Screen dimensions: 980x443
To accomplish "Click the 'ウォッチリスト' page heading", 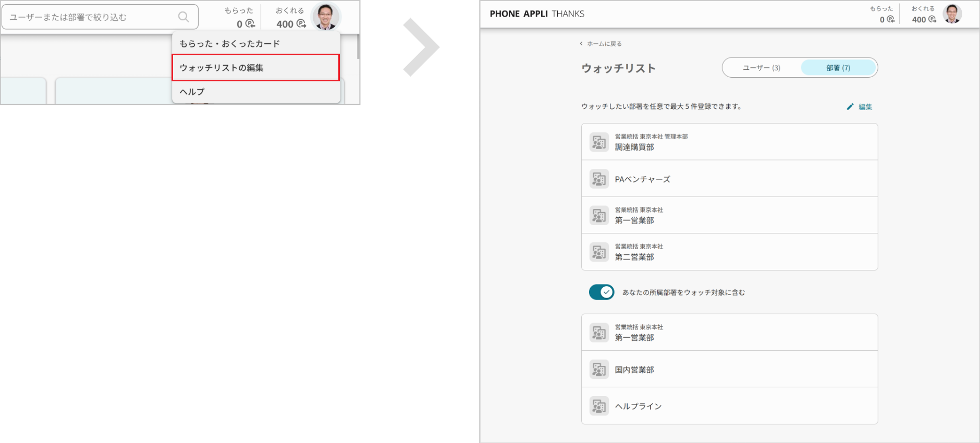I will [619, 68].
